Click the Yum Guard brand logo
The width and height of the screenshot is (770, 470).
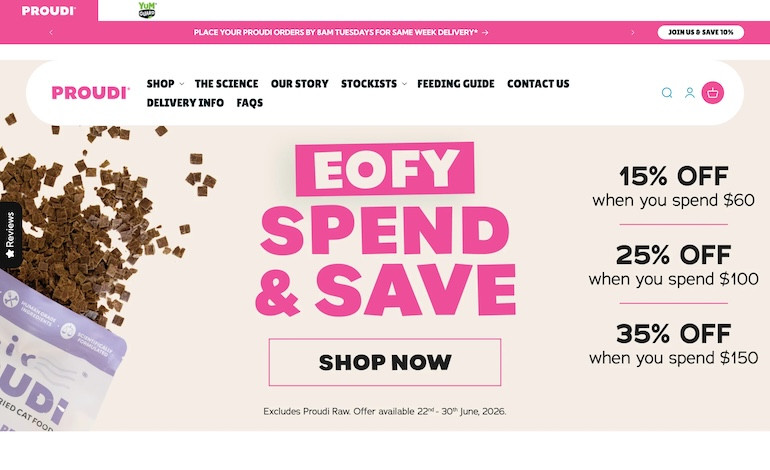pyautogui.click(x=147, y=10)
